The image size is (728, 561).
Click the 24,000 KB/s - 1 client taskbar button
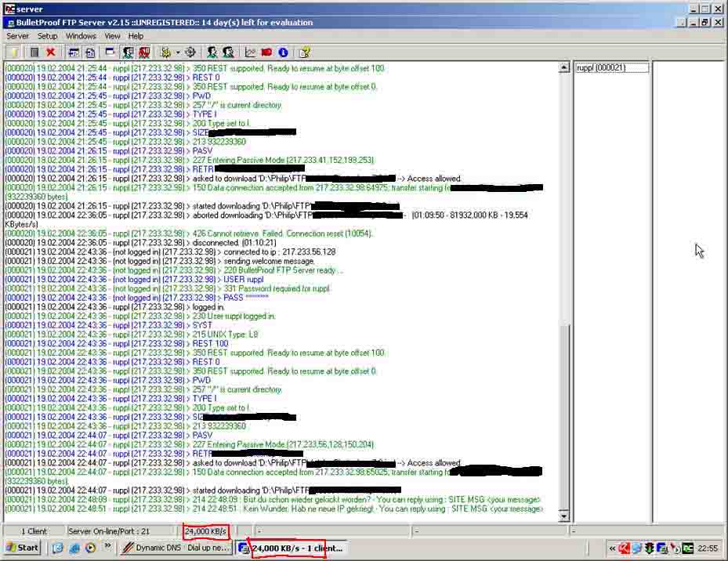pos(292,548)
